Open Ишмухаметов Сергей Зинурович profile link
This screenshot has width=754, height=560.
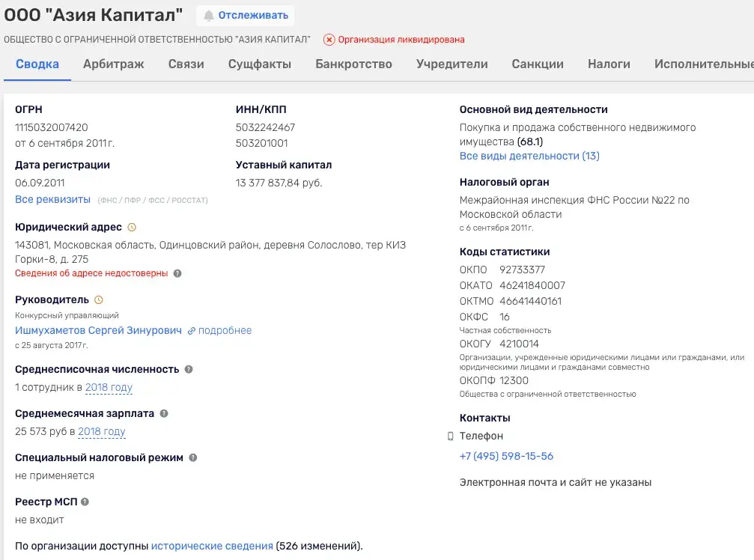pos(98,330)
